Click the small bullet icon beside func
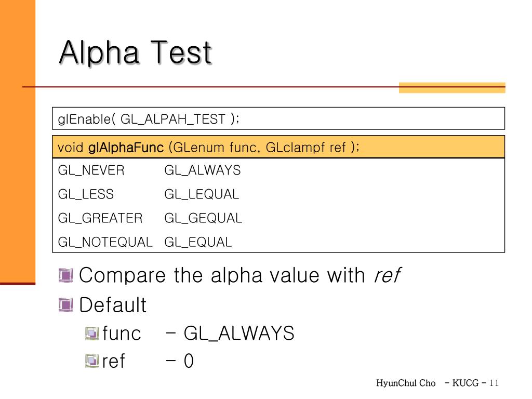This screenshot has width=532, height=399. click(x=91, y=333)
